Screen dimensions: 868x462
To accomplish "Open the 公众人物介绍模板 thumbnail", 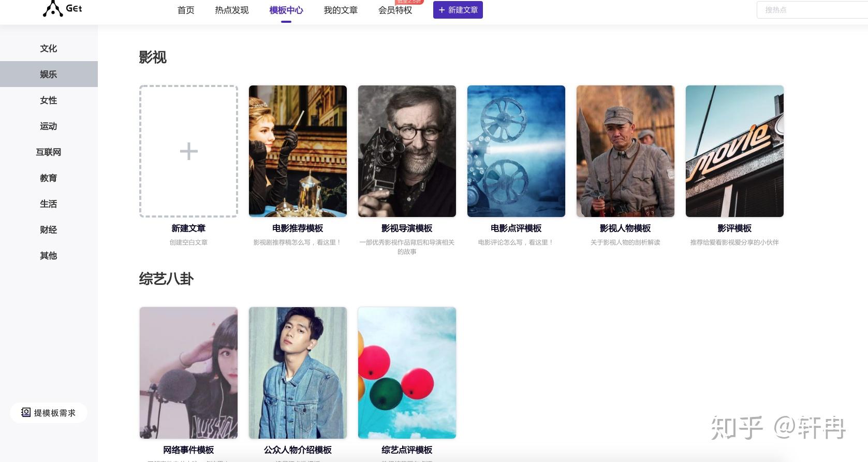I will 298,373.
